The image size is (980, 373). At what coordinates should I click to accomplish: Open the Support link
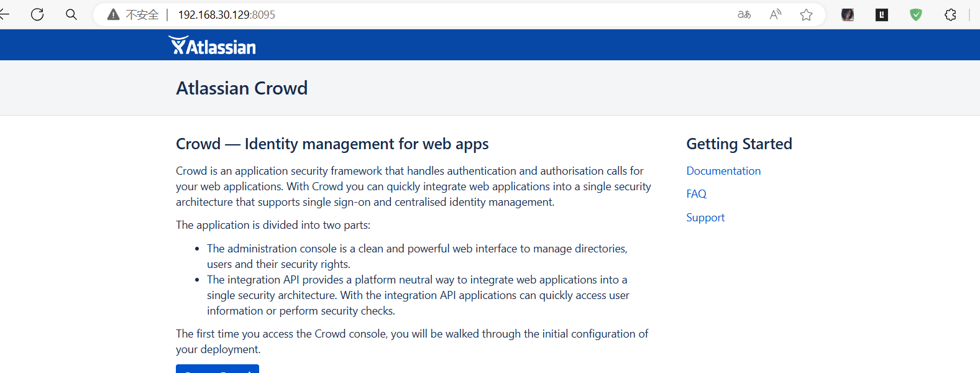pos(705,218)
